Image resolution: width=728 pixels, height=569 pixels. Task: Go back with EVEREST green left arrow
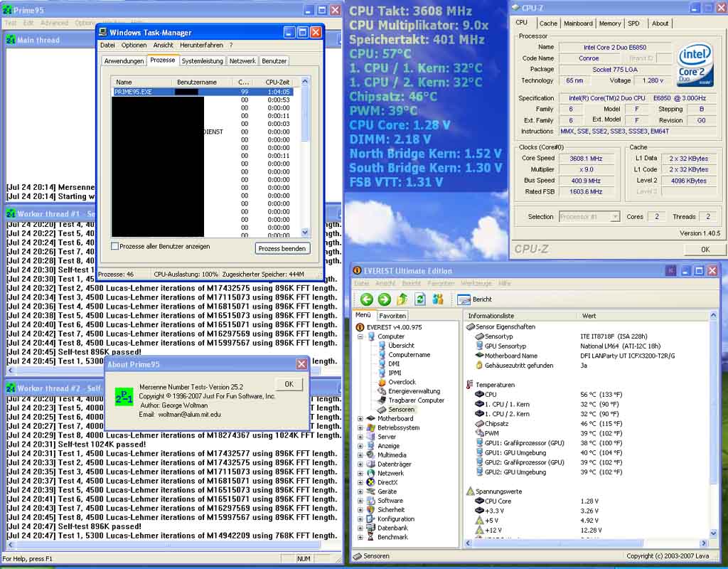[366, 299]
